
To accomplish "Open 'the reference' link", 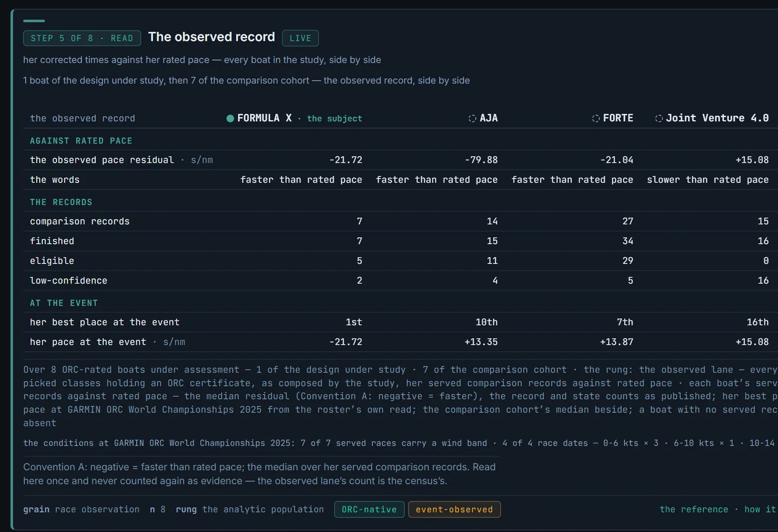I will click(694, 509).
